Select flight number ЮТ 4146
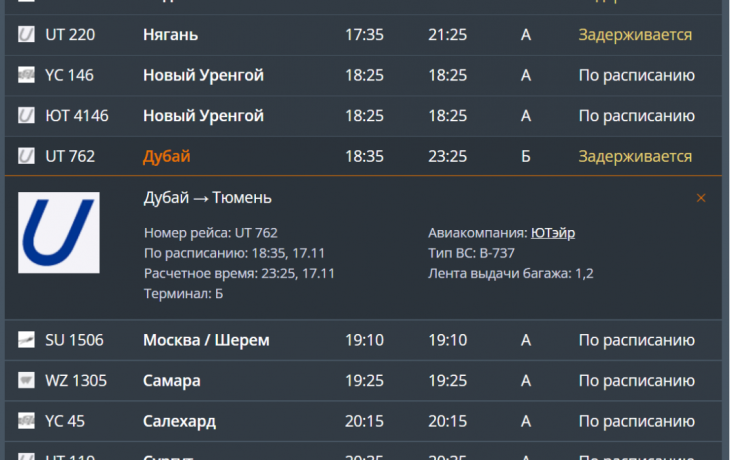Image resolution: width=730 pixels, height=460 pixels. click(77, 116)
